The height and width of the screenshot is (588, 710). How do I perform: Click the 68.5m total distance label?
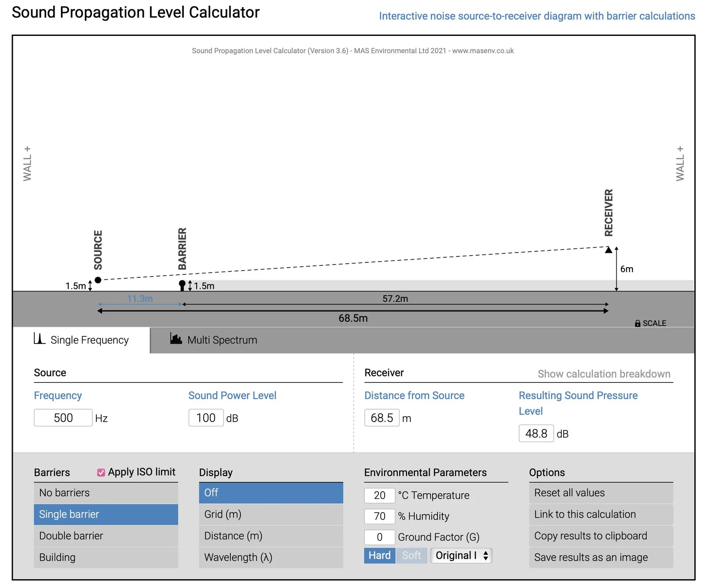coord(353,318)
